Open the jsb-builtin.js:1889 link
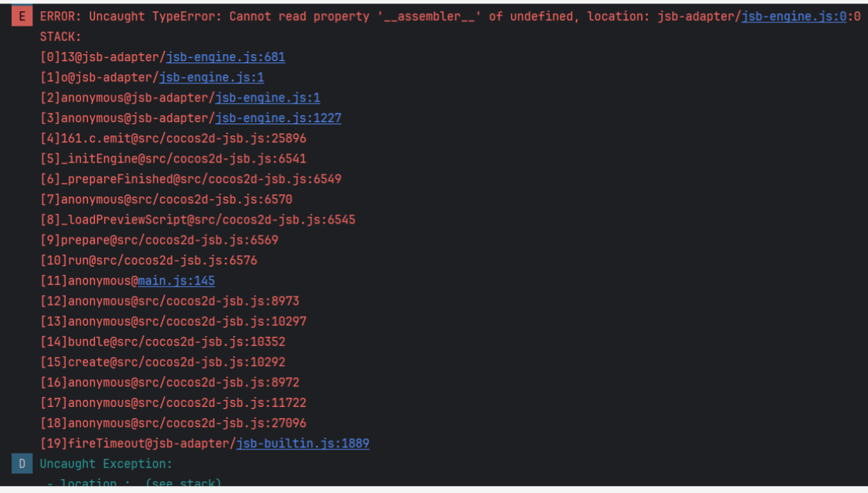868x493 pixels. (x=303, y=444)
